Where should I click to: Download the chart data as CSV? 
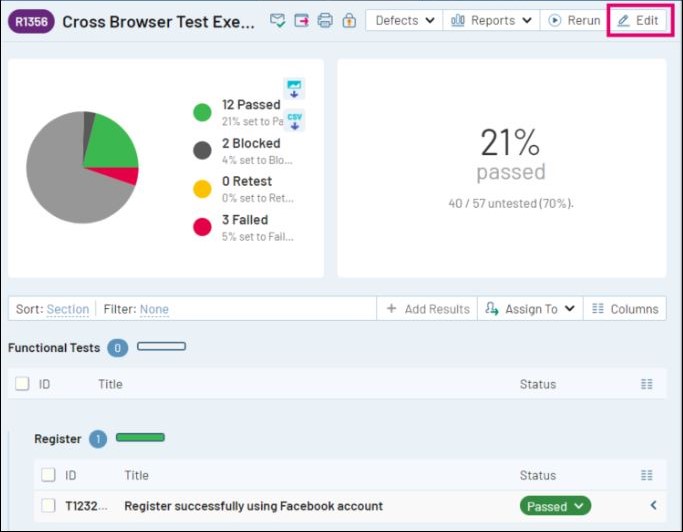(294, 121)
